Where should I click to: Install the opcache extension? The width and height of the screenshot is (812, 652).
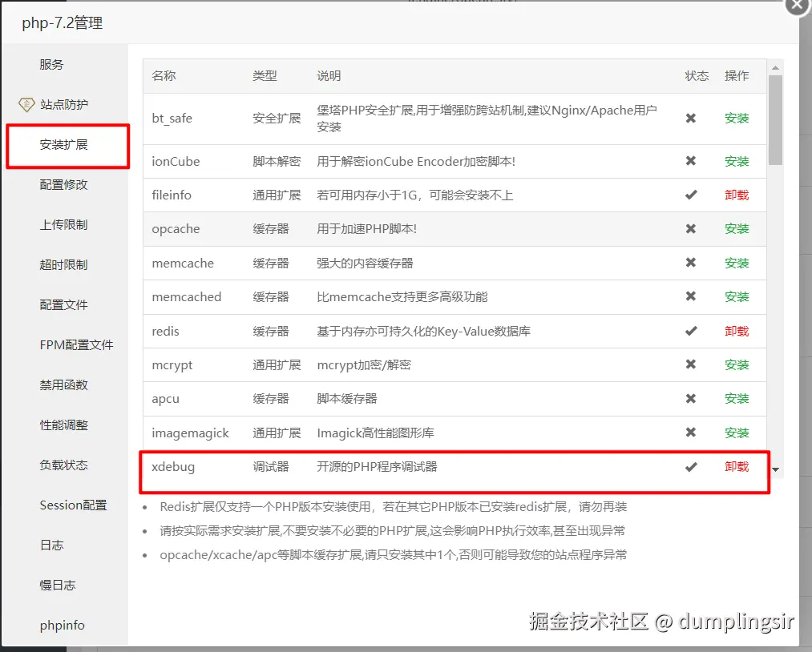(737, 229)
